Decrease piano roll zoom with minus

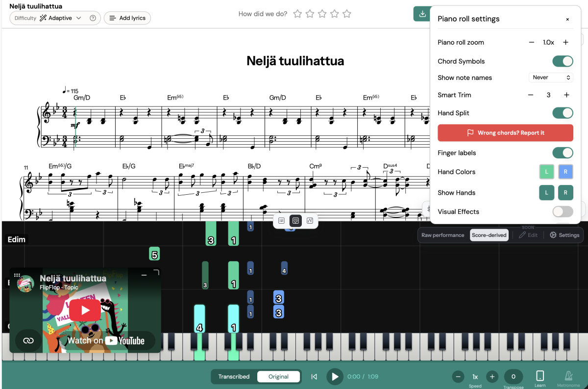pyautogui.click(x=531, y=42)
